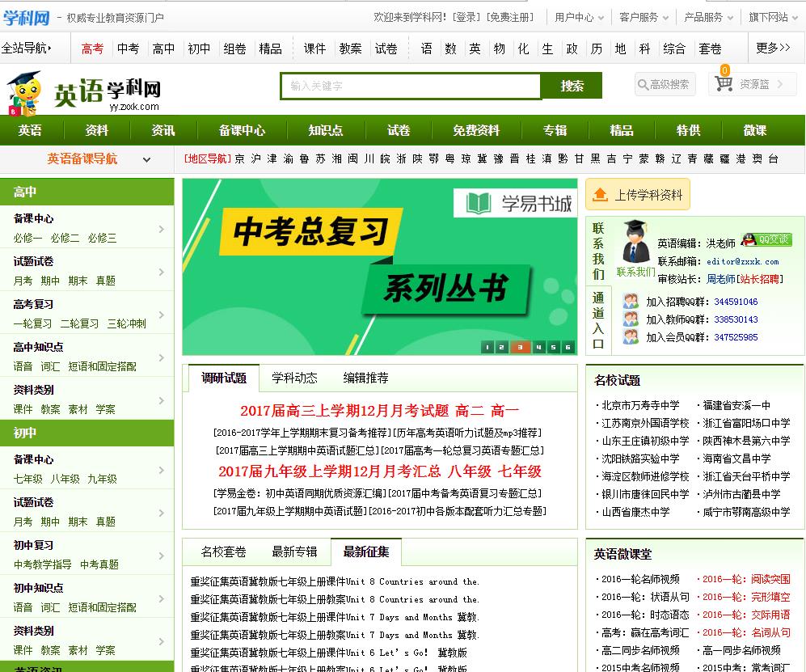Click the 站长招聘 link
This screenshot has height=672, width=806.
[x=760, y=279]
